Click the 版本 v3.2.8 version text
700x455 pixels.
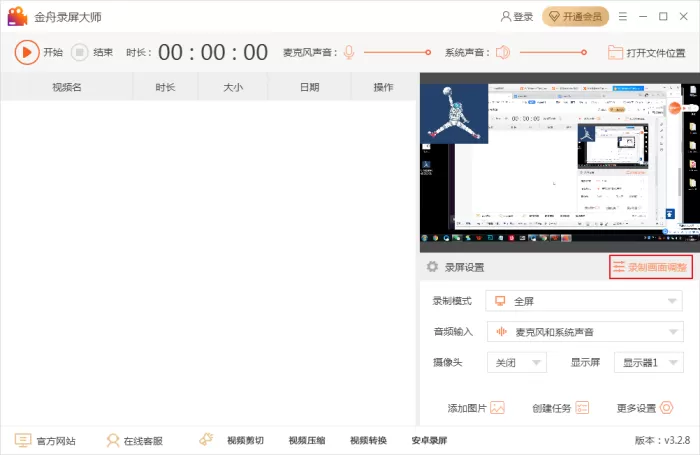click(x=662, y=440)
